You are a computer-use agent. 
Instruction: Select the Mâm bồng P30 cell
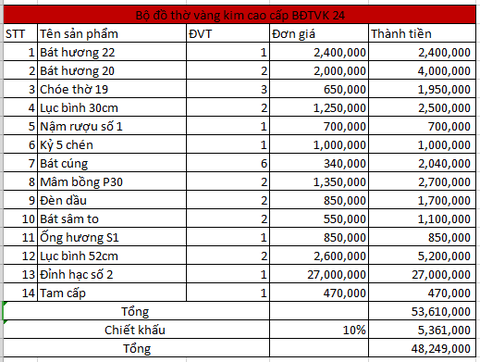(x=112, y=182)
